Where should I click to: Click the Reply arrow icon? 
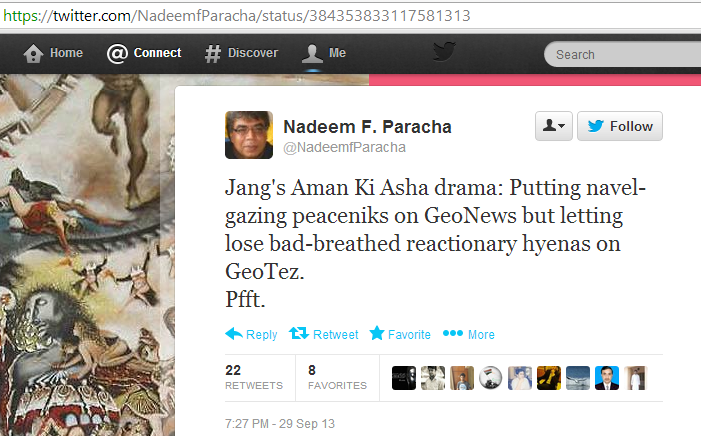[x=234, y=334]
